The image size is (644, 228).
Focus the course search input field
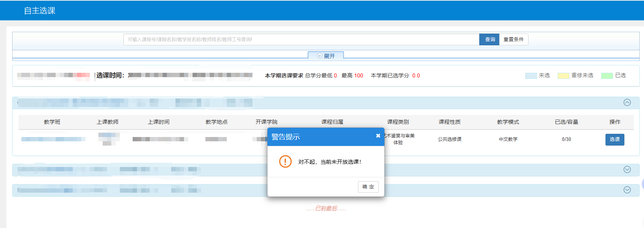[301, 40]
